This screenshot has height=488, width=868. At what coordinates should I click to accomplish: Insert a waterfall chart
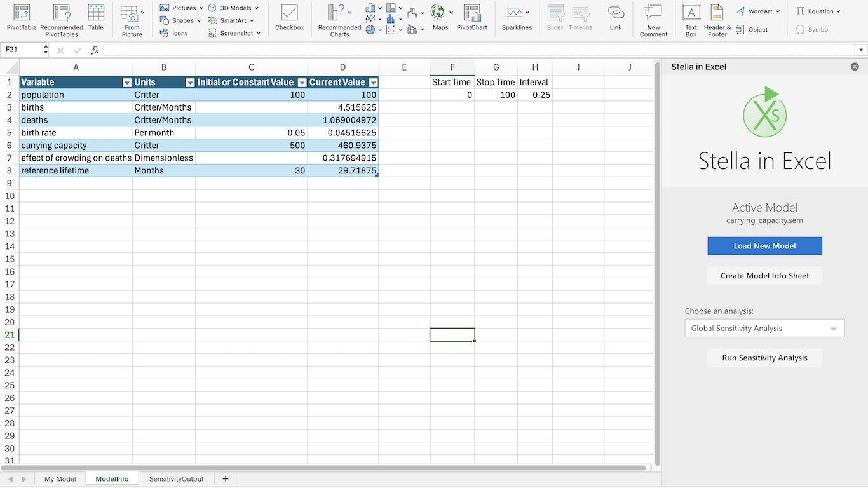click(x=412, y=13)
